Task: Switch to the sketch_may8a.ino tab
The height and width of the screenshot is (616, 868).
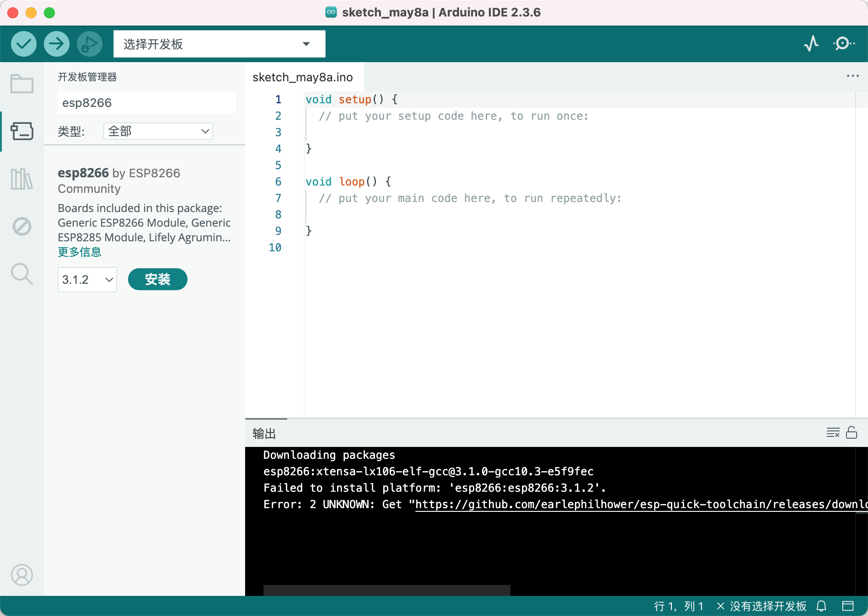Action: click(303, 77)
